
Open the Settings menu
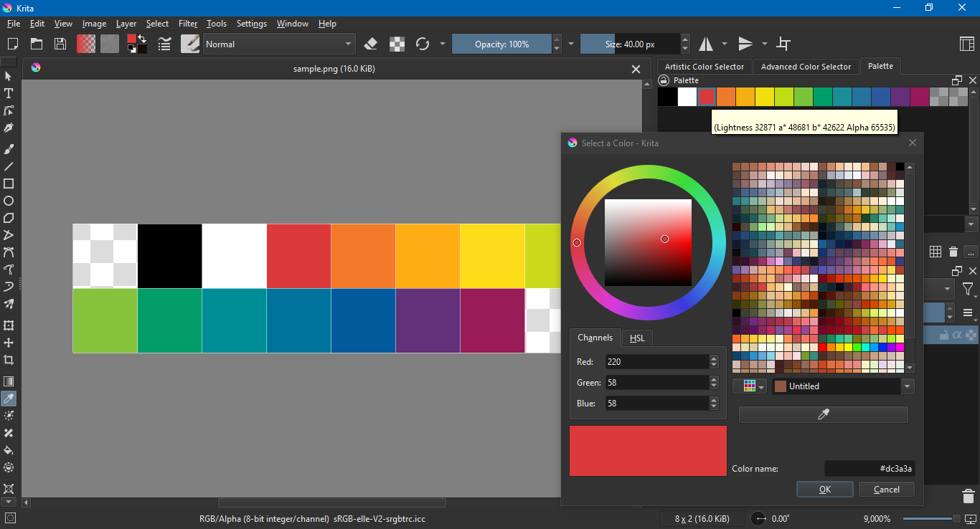point(252,24)
